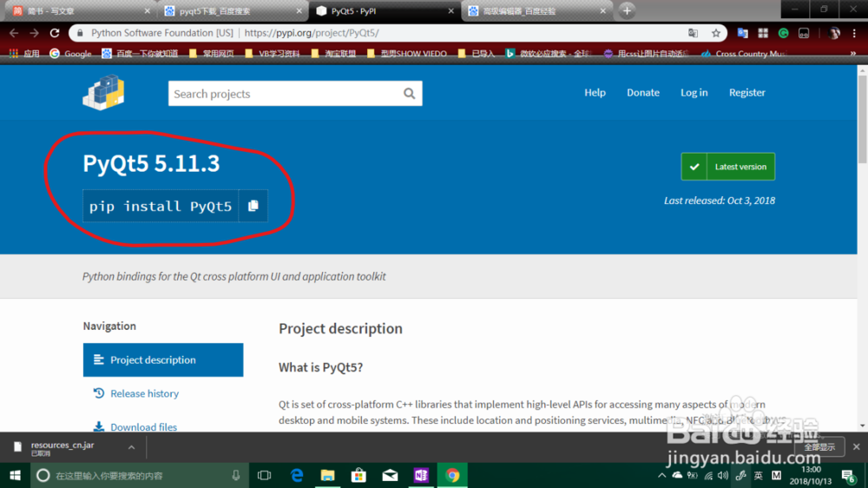Open the Google bookmark
Image resolution: width=868 pixels, height=488 pixels.
[70, 54]
